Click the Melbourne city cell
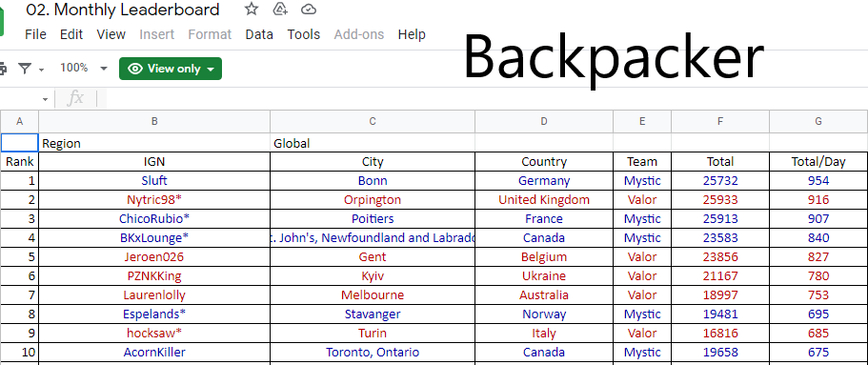Image resolution: width=868 pixels, height=365 pixels. click(373, 295)
